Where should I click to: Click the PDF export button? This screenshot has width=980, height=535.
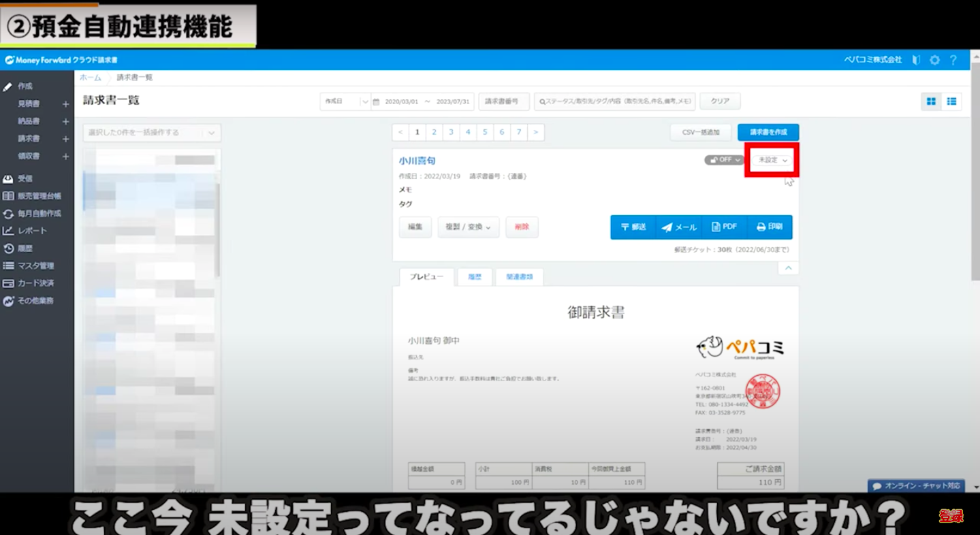coord(724,227)
